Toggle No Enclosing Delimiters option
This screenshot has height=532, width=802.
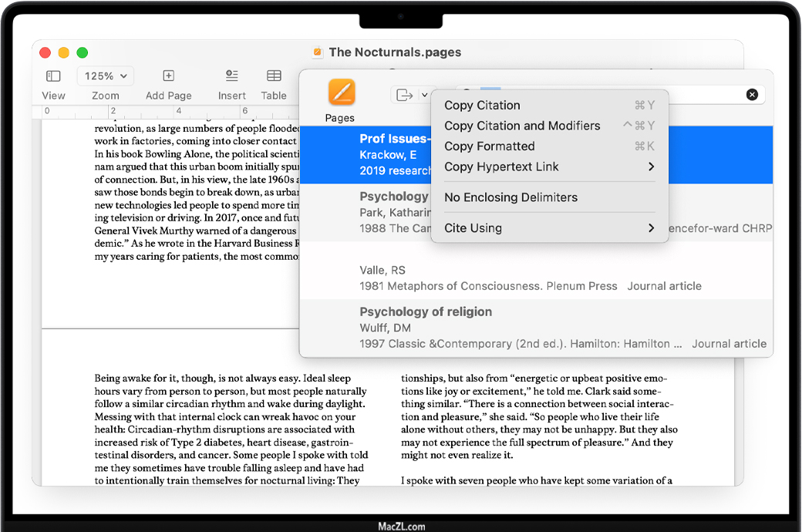511,198
